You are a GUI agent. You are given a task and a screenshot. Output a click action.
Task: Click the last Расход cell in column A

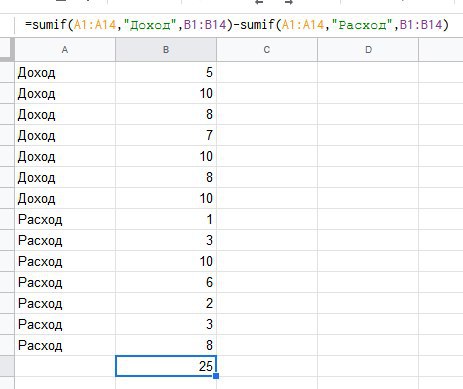coord(65,345)
